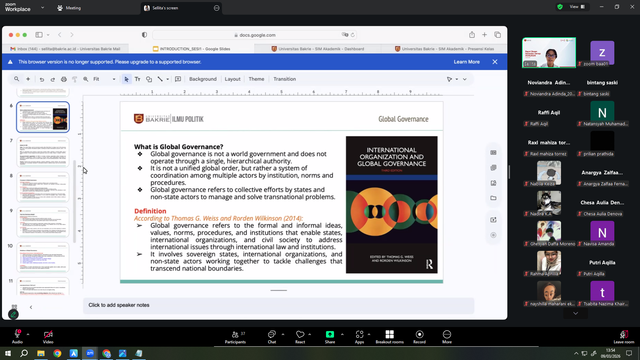Click the Layout button
Image resolution: width=640 pixels, height=360 pixels.
232,79
